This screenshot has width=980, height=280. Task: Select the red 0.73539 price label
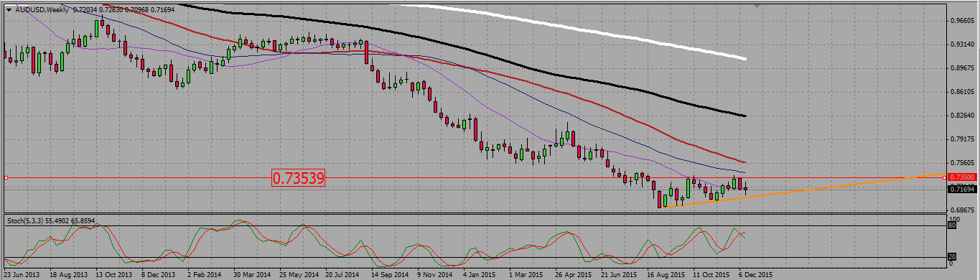point(299,178)
